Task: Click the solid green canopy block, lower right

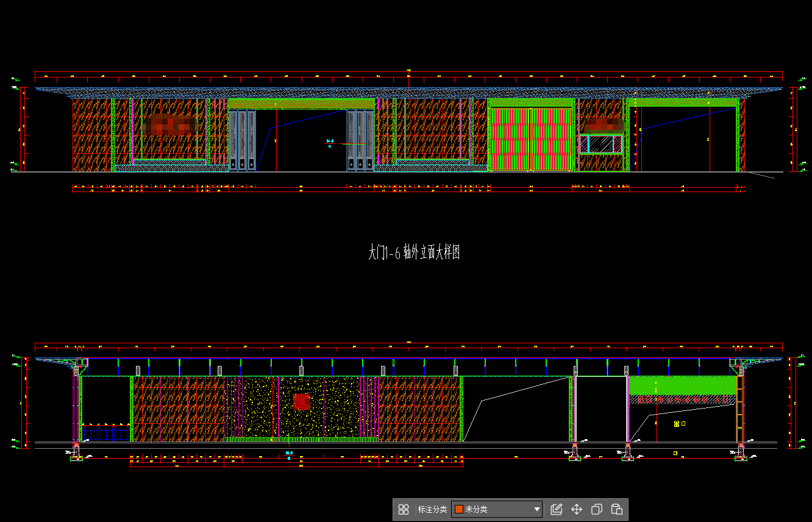Action: coord(682,385)
